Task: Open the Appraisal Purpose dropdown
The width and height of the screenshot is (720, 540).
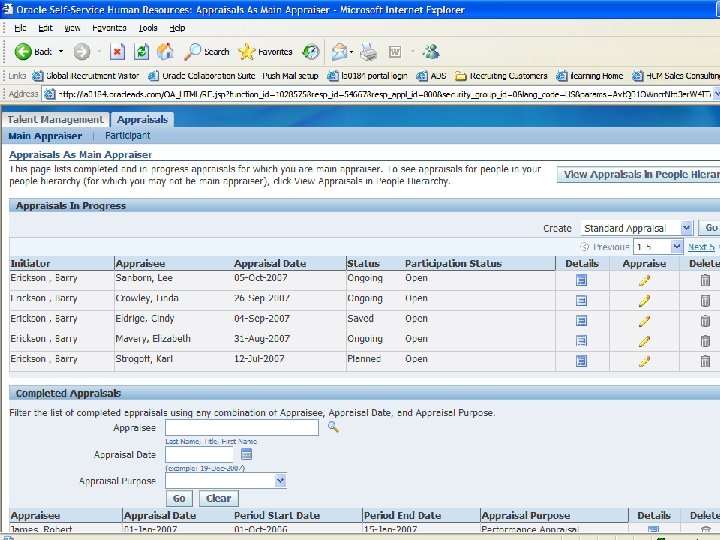Action: pos(280,481)
